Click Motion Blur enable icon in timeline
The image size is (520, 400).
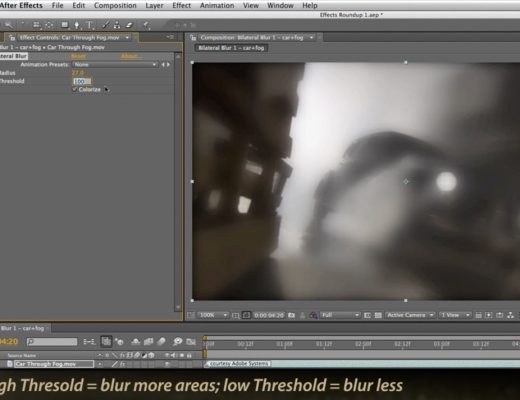(x=161, y=342)
